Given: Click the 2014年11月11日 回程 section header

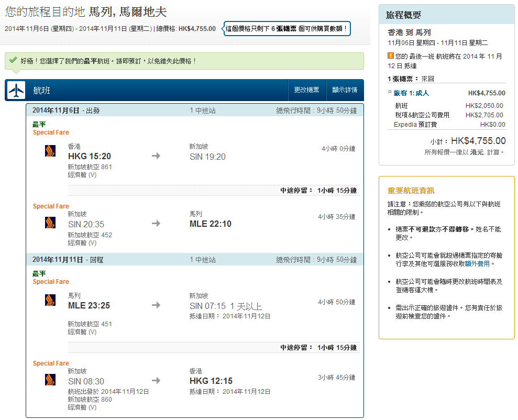Looking at the screenshot, I should pos(68,260).
